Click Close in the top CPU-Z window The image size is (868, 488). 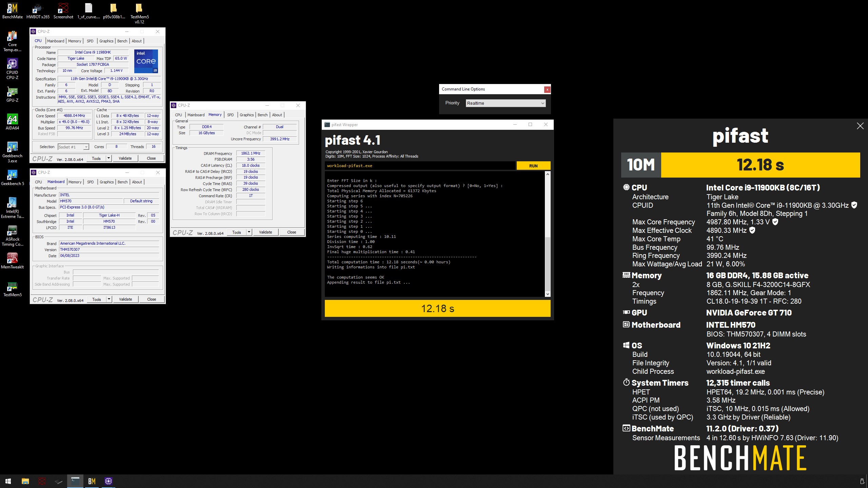[151, 158]
